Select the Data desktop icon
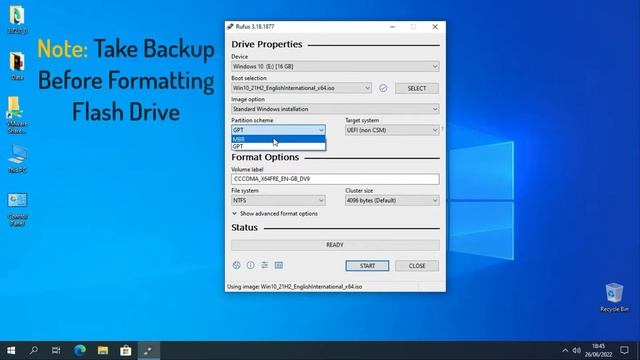Viewport: 640px width, 360px height. coord(17,65)
